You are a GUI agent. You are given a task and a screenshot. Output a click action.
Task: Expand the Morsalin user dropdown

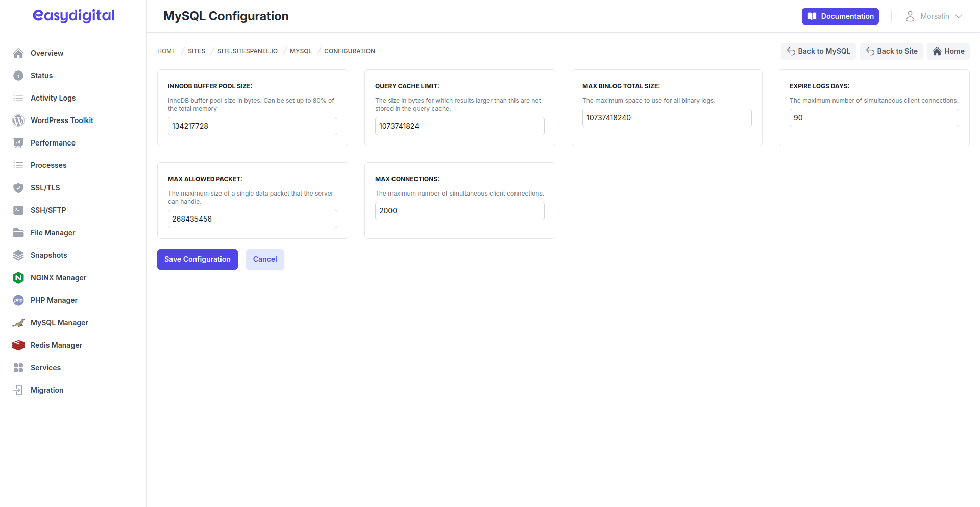point(934,16)
